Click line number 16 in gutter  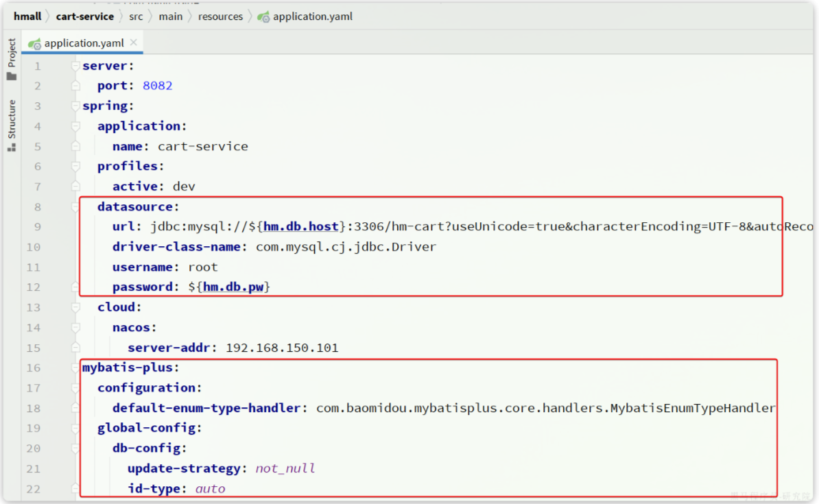tap(34, 368)
